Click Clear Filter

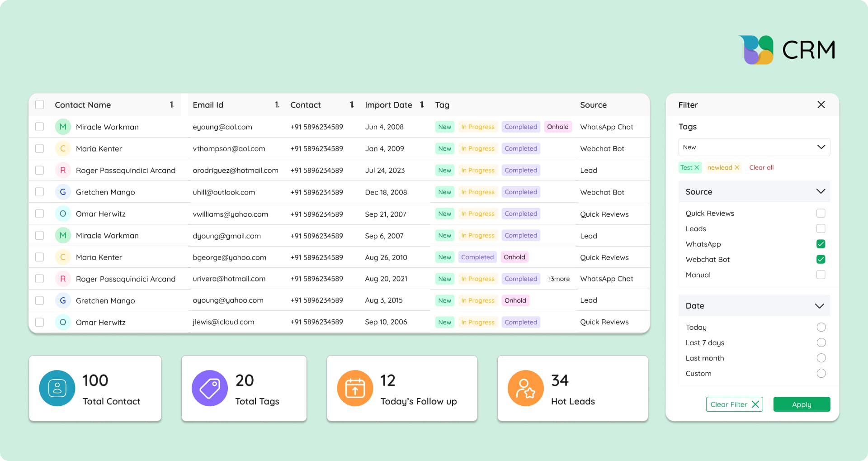pos(734,404)
